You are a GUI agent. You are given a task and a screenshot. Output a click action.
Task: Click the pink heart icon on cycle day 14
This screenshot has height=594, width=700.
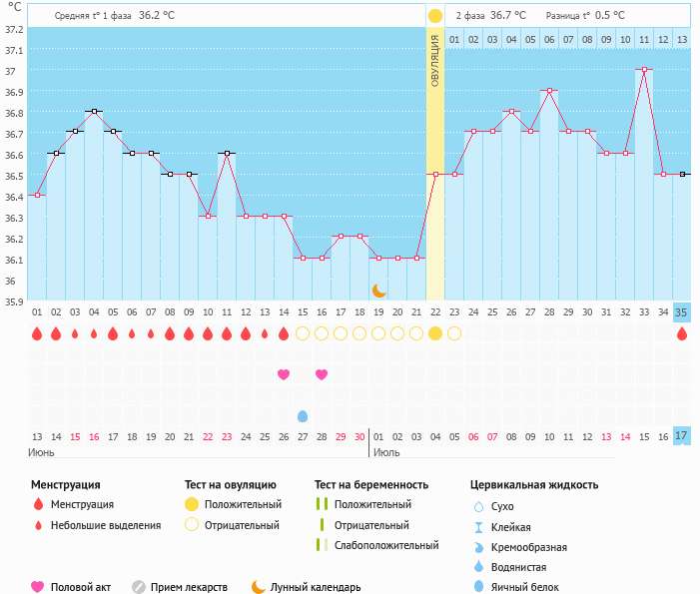[x=284, y=374]
